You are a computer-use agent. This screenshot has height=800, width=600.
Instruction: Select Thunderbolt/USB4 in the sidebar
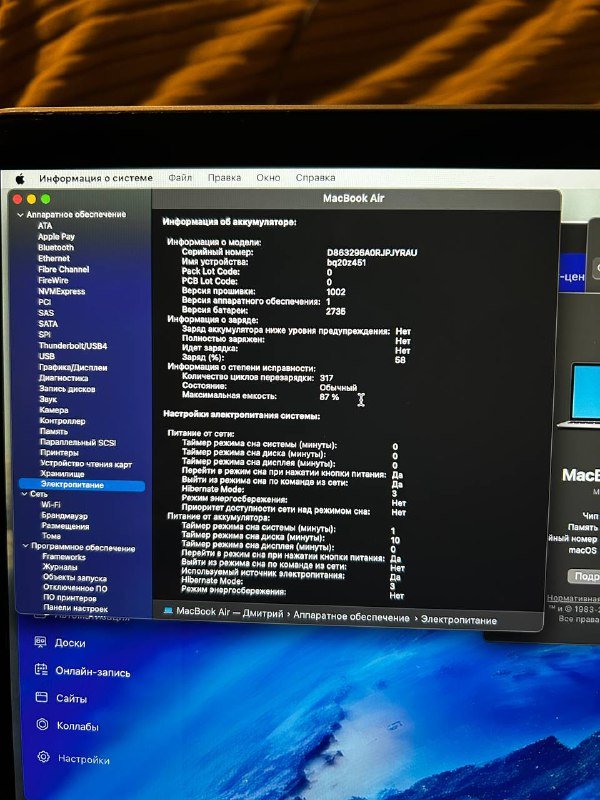tap(73, 346)
